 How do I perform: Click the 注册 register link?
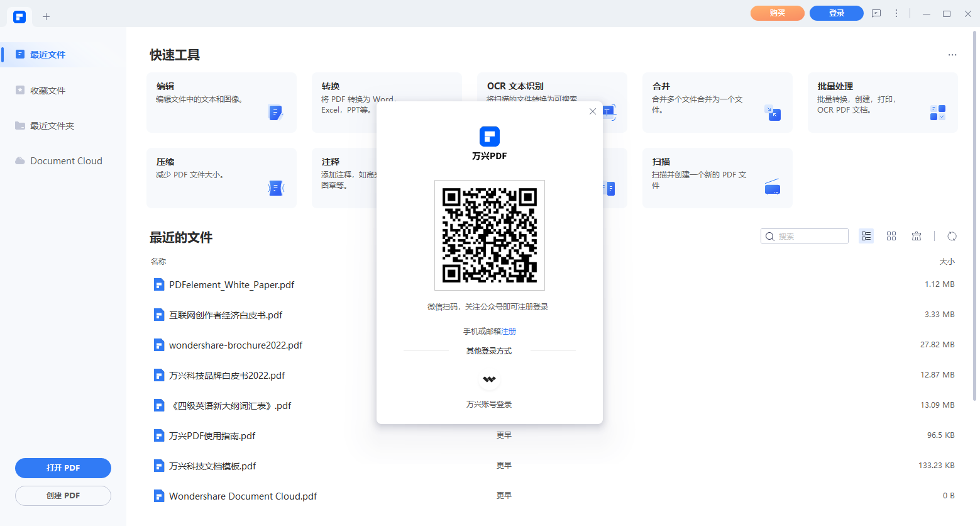509,331
